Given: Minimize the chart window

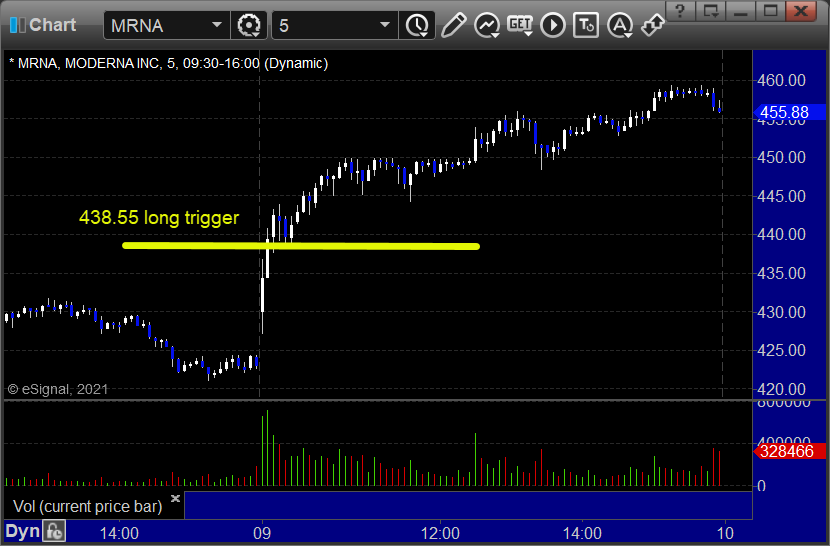Looking at the screenshot, I should pos(740,11).
